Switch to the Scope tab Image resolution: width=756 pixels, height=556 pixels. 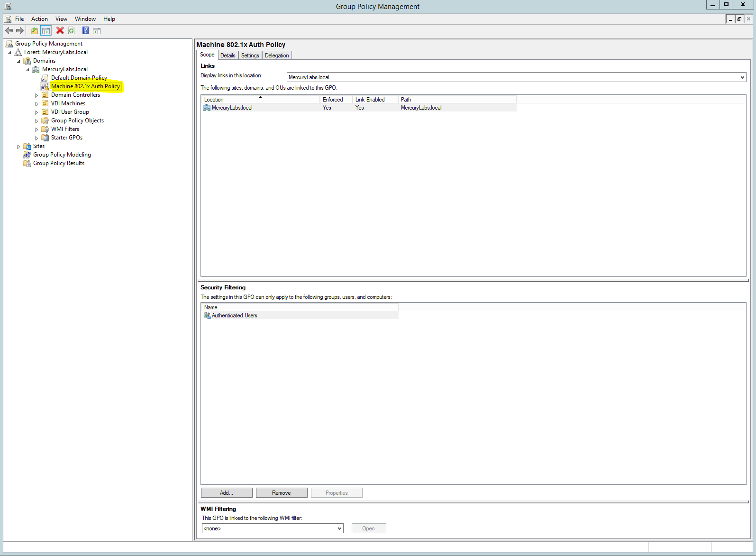tap(207, 55)
